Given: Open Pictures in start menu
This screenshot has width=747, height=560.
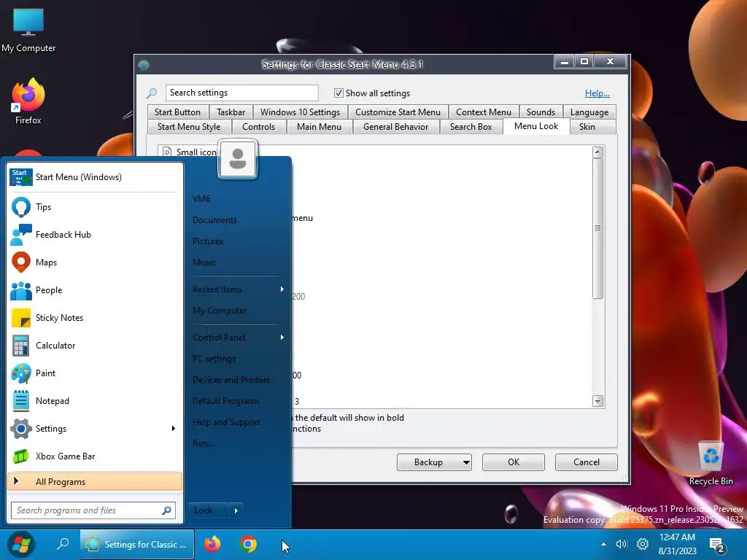Looking at the screenshot, I should tap(208, 241).
